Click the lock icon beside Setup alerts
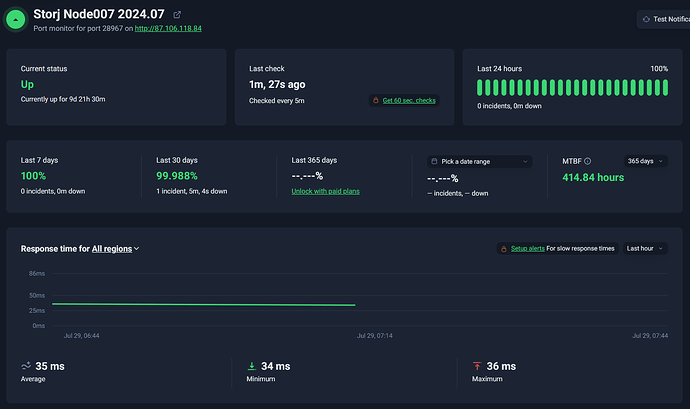Screen dimensions: 690x409 pos(504,249)
